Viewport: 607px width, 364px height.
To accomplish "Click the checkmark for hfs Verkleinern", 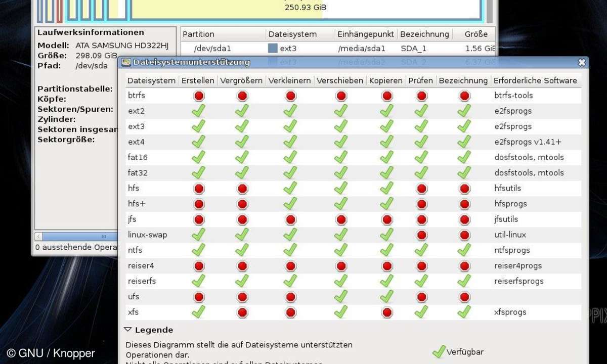I will point(290,188).
